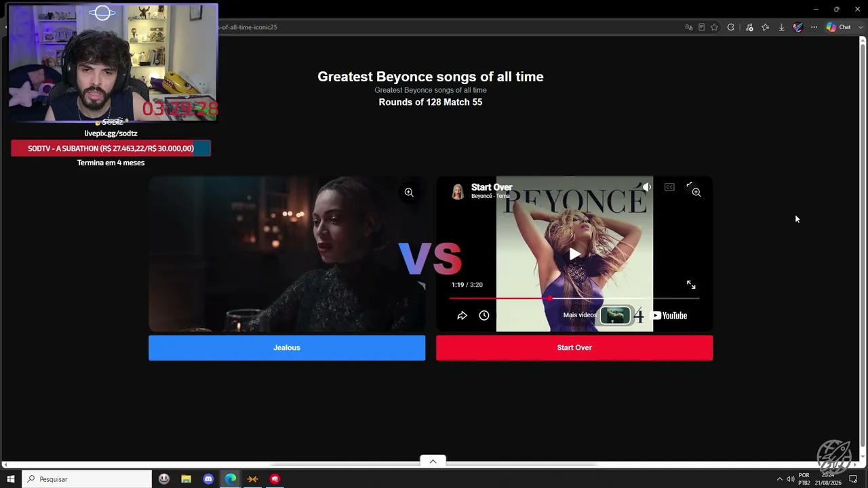Click the 1:19 / 3:20 video time display
Screen dimensions: 868x488
tap(467, 285)
